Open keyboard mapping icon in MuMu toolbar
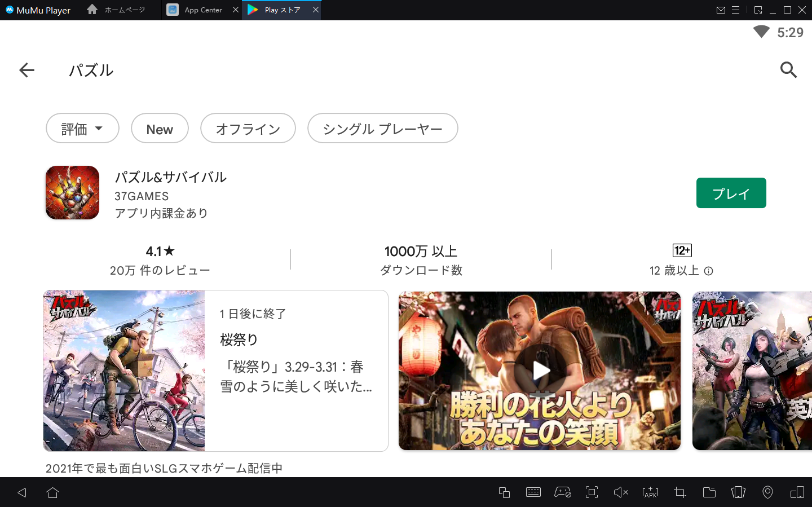Viewport: 812px width, 507px height. pos(533,492)
